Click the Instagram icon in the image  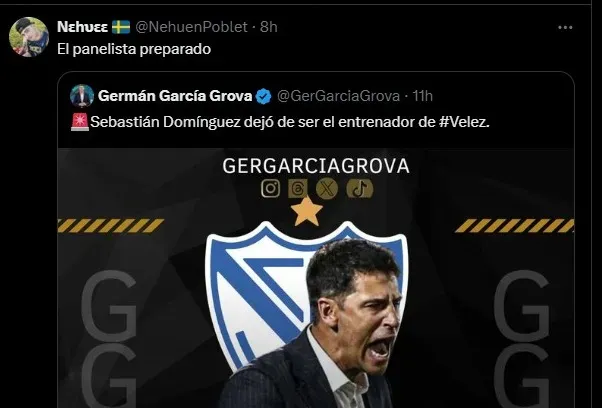click(x=270, y=188)
